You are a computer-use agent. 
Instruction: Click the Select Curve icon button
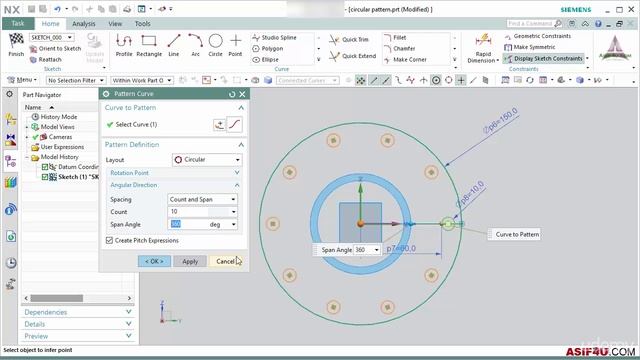tap(235, 124)
